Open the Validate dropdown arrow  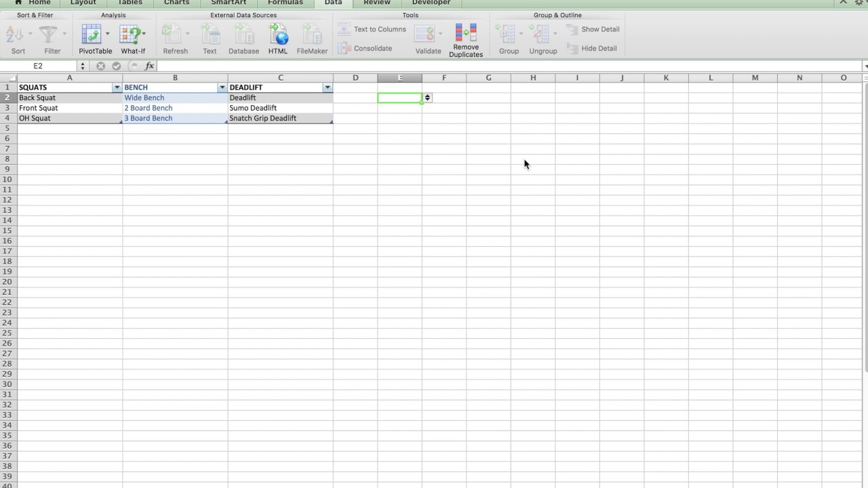[440, 34]
